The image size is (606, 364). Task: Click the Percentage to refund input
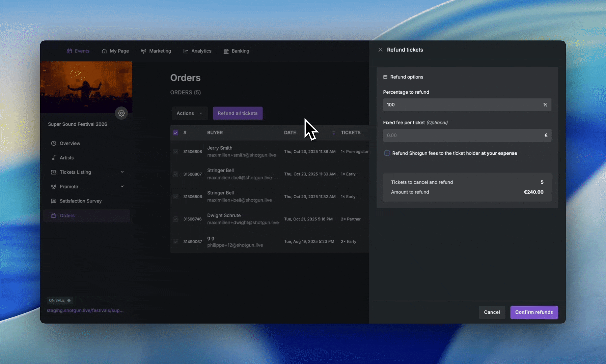click(x=467, y=105)
